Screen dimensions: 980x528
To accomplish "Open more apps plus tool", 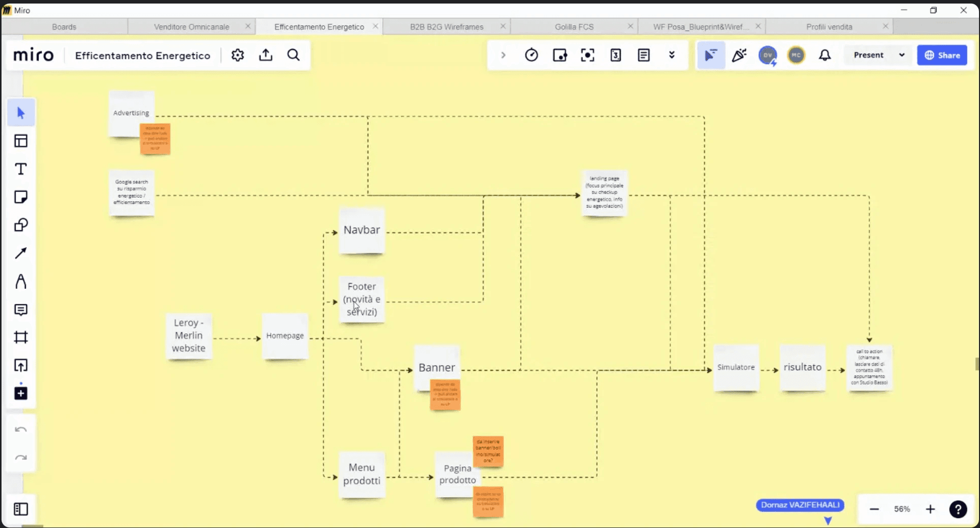I will [x=21, y=393].
